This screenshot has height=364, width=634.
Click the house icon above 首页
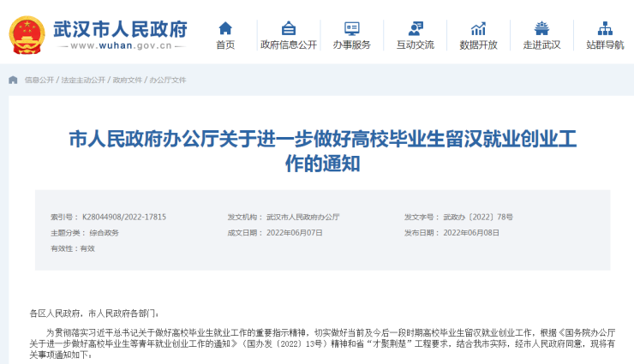[x=224, y=27]
